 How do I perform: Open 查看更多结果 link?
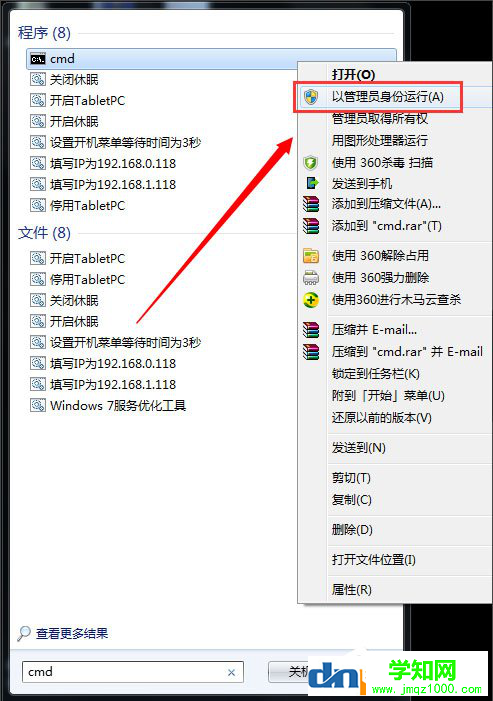click(x=72, y=633)
